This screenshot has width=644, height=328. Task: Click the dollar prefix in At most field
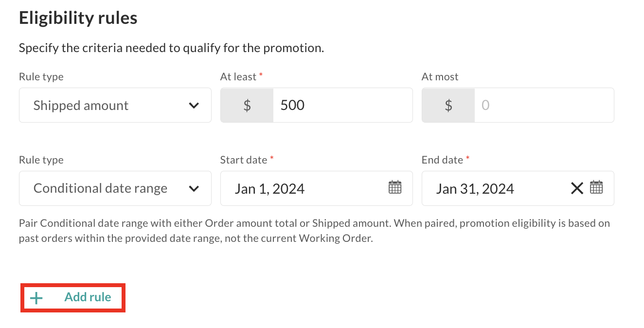coord(448,105)
